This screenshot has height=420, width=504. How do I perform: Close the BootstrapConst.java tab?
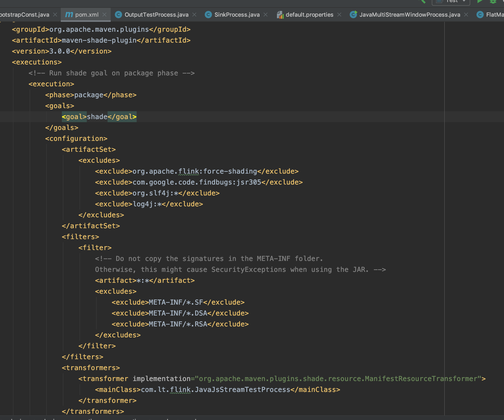(55, 15)
